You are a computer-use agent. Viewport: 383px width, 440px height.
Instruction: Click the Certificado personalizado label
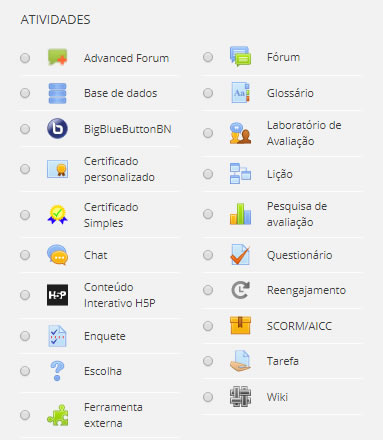pos(119,169)
